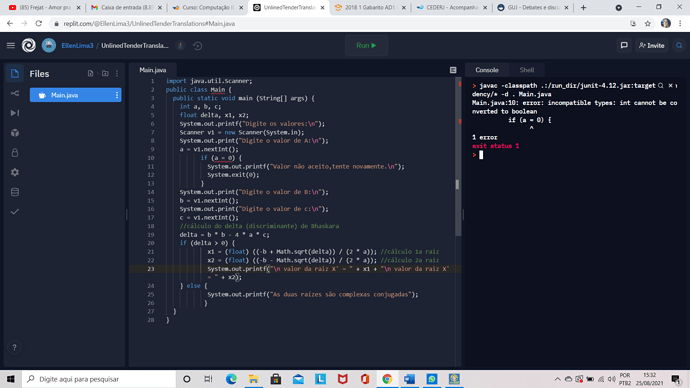Open the Packages cube sidebar icon
Image resolution: width=690 pixels, height=388 pixels.
tap(15, 133)
